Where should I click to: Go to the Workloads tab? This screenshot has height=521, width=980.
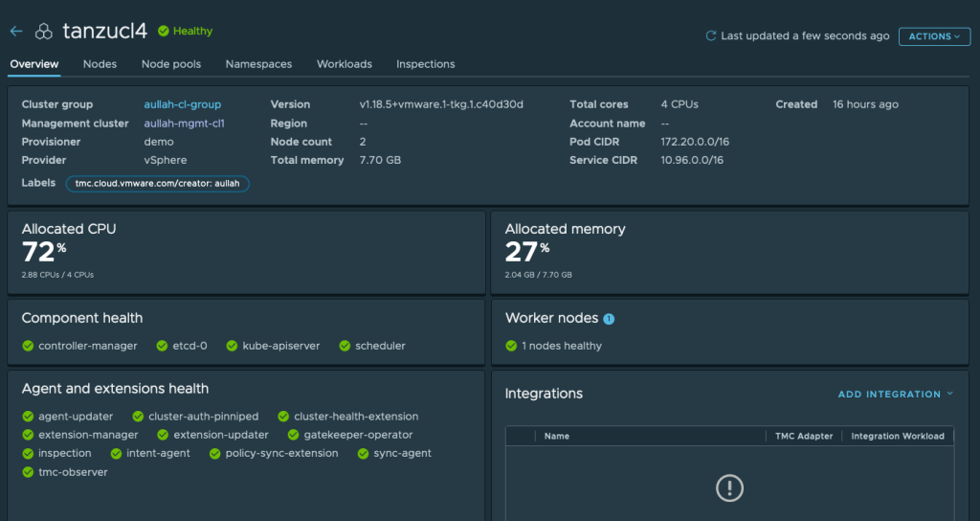[345, 64]
